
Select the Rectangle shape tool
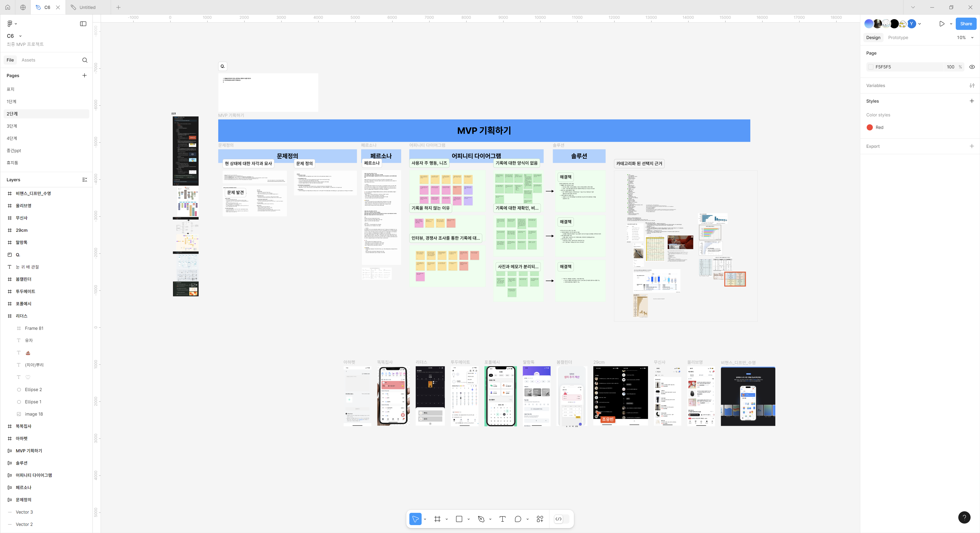(459, 519)
